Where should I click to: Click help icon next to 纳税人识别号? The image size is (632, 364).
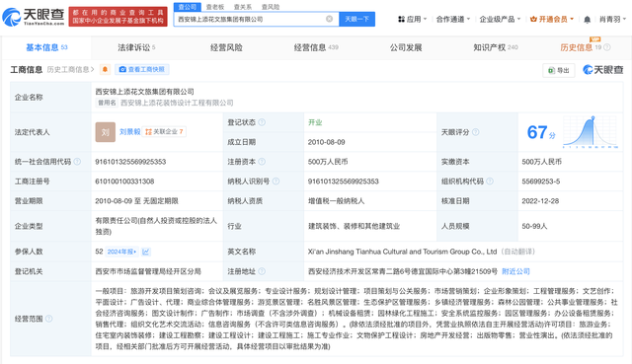point(276,182)
